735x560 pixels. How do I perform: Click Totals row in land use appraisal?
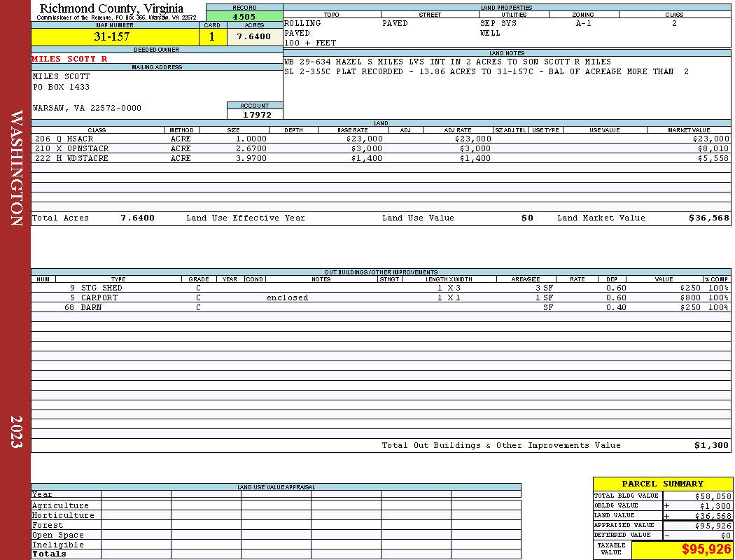tap(276, 554)
